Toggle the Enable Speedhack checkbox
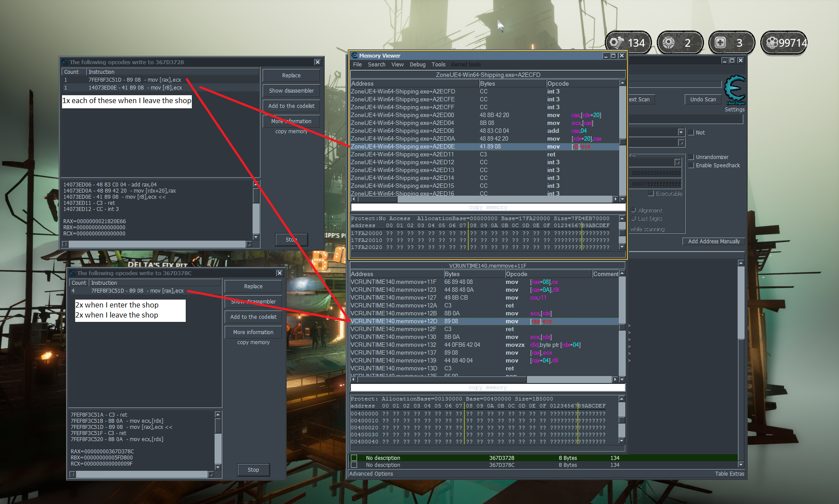The image size is (839, 504). pos(691,165)
